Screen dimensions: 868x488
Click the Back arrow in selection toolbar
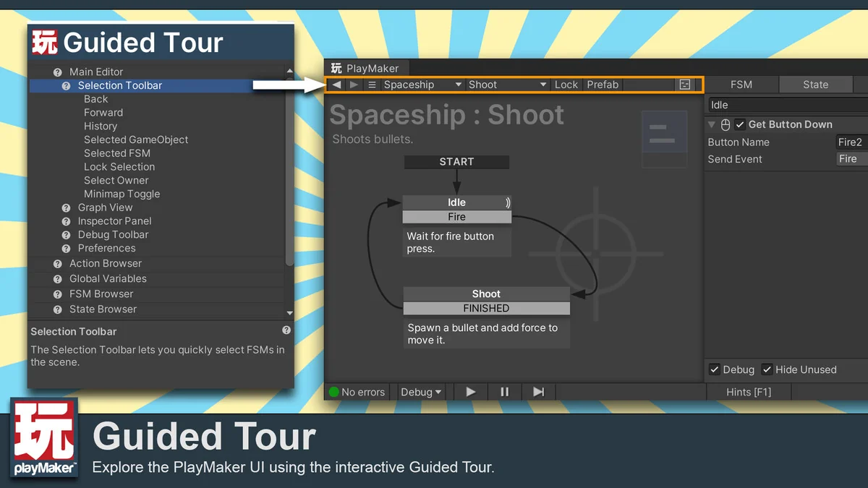click(x=336, y=85)
